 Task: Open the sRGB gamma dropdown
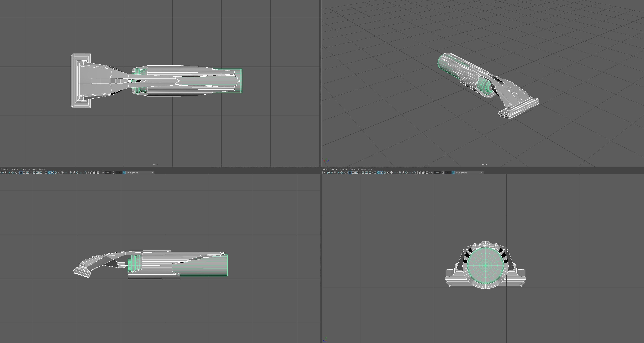click(x=153, y=172)
